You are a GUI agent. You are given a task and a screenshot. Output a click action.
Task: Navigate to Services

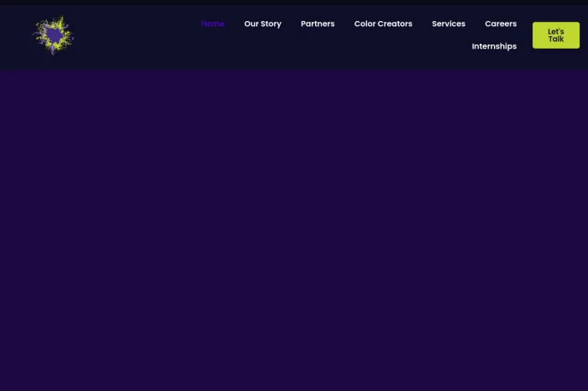(449, 23)
